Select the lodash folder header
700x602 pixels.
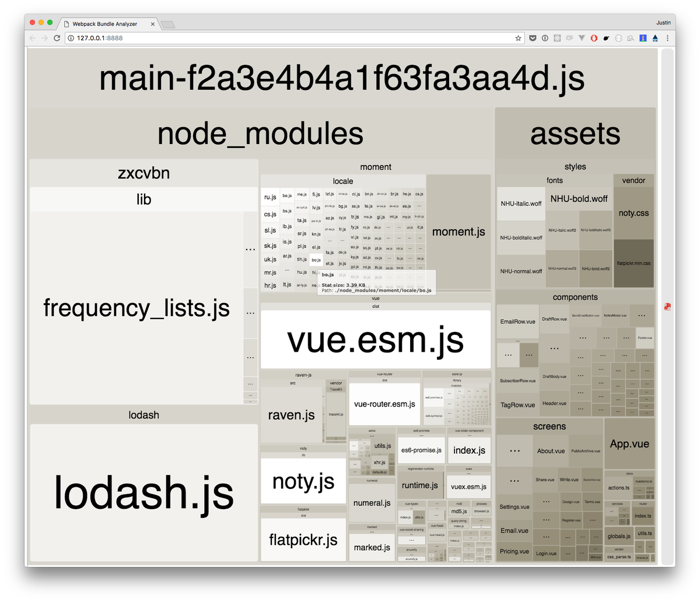click(143, 415)
